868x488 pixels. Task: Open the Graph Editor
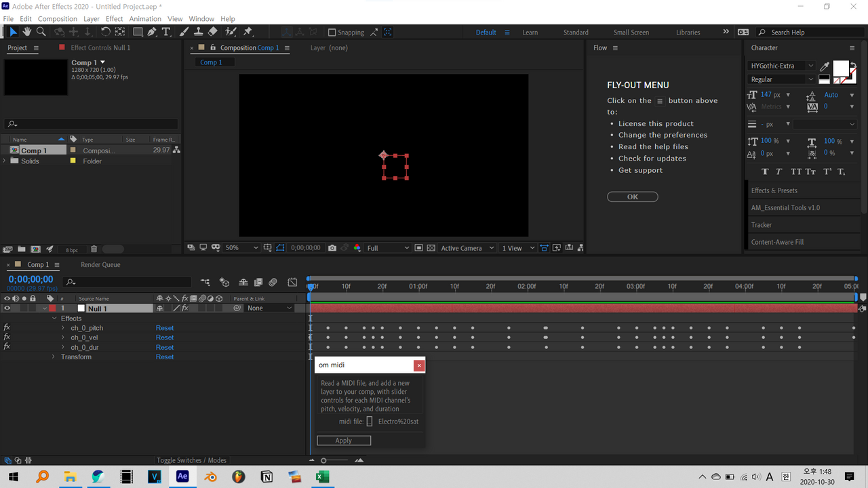click(293, 282)
